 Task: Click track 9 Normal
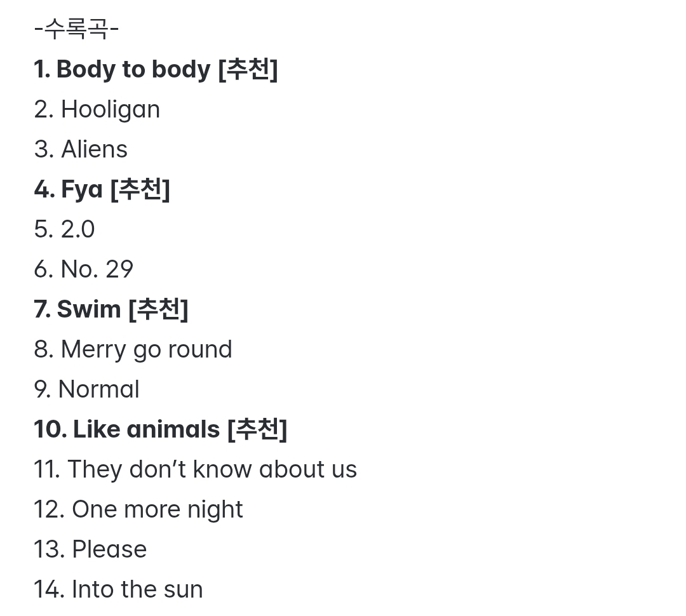click(98, 389)
